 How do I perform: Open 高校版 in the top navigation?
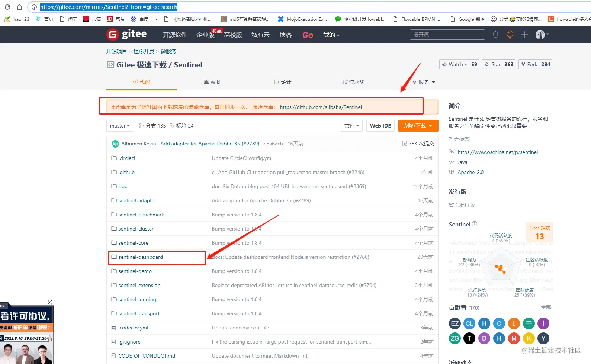coord(233,35)
